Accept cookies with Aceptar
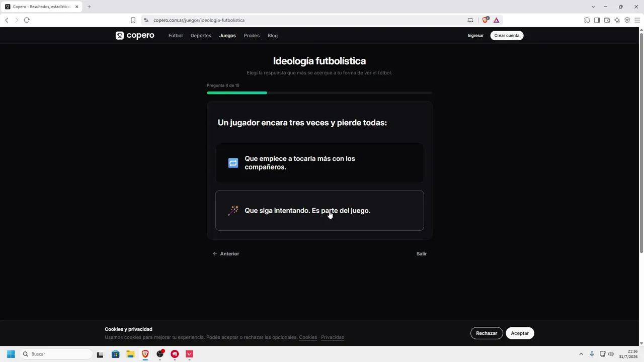The height and width of the screenshot is (362, 644). pos(520,333)
